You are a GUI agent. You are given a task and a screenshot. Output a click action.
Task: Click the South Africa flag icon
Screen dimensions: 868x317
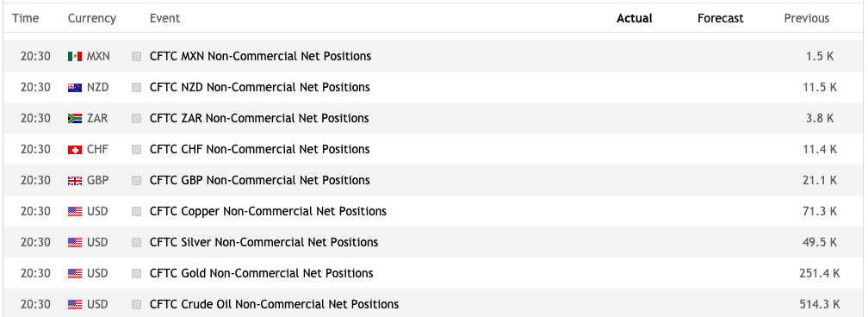coord(75,119)
